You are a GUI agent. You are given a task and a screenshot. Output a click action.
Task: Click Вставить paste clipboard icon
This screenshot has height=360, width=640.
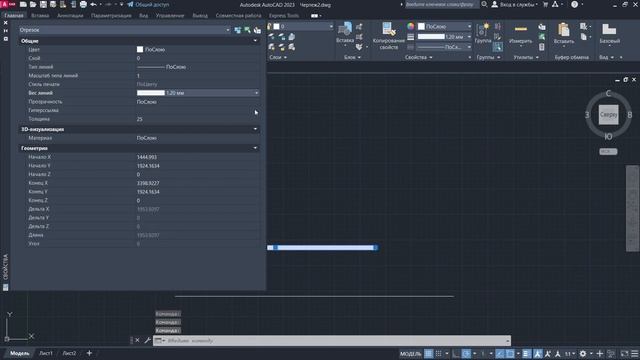point(564,30)
